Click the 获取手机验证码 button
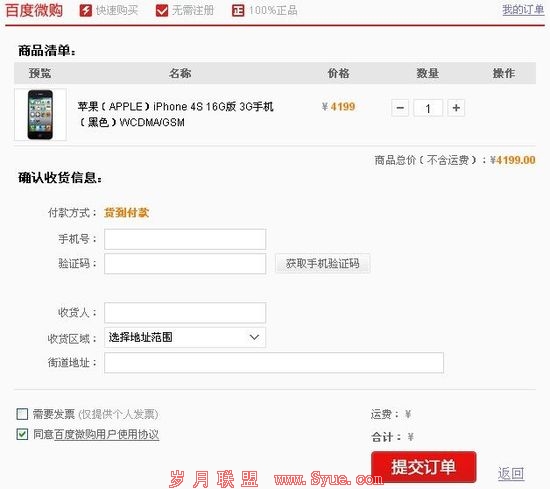Viewport: 550px width, 489px height. tap(322, 263)
